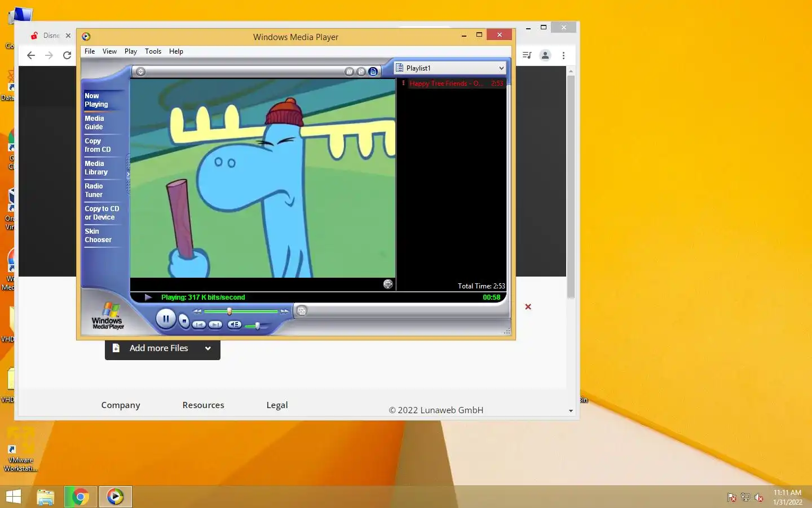Collapse the taskbar using the side grip arrow

128,174
